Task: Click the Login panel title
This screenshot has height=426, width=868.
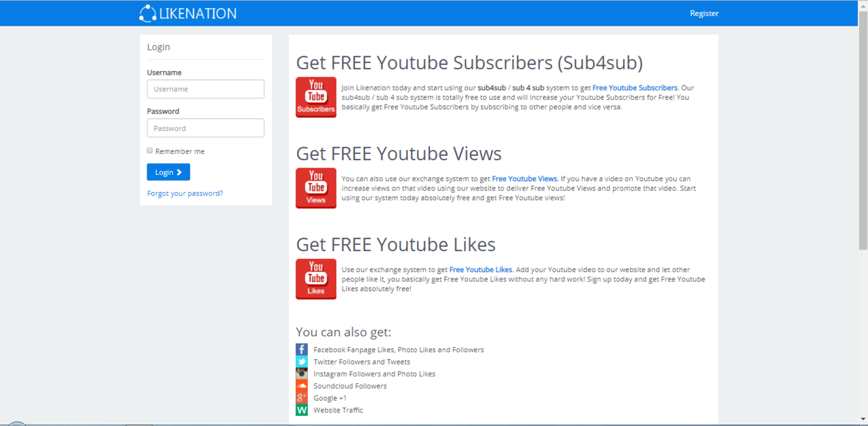Action: tap(159, 47)
